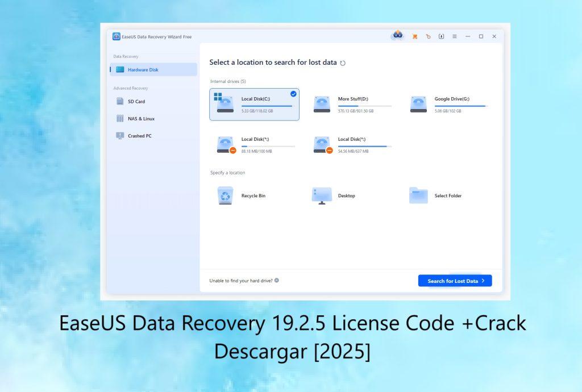This screenshot has width=582, height=392.
Task: Select the 88.18 MB unnamed Local Disk (*:)
Action: tap(255, 144)
